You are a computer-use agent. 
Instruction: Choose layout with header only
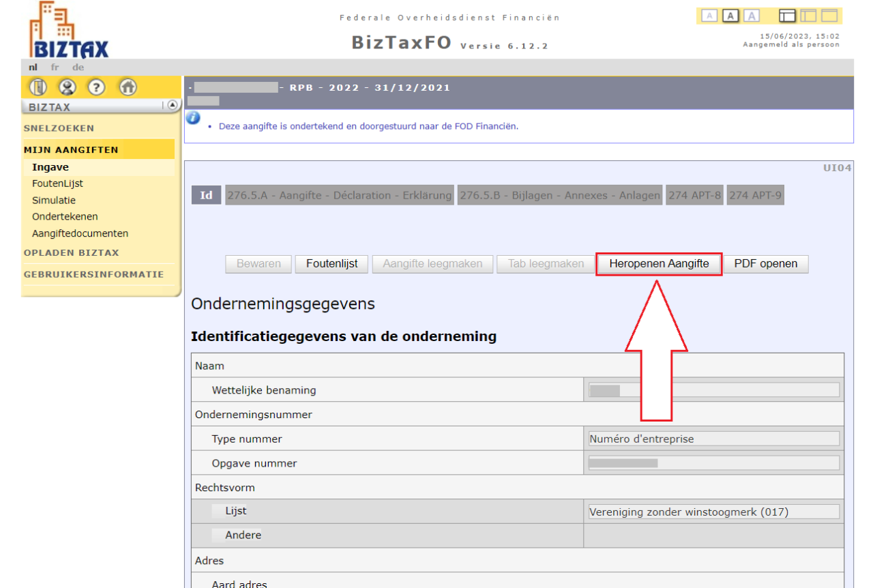(829, 16)
